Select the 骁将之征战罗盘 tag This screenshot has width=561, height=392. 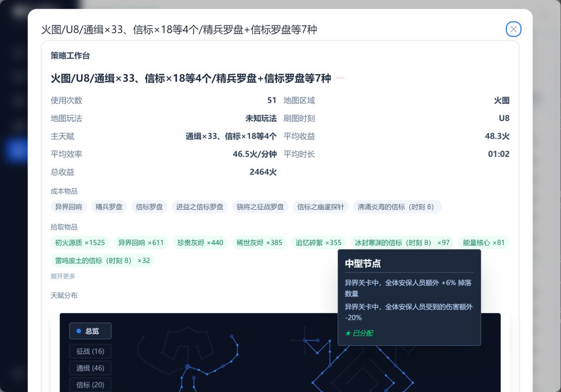[260, 207]
